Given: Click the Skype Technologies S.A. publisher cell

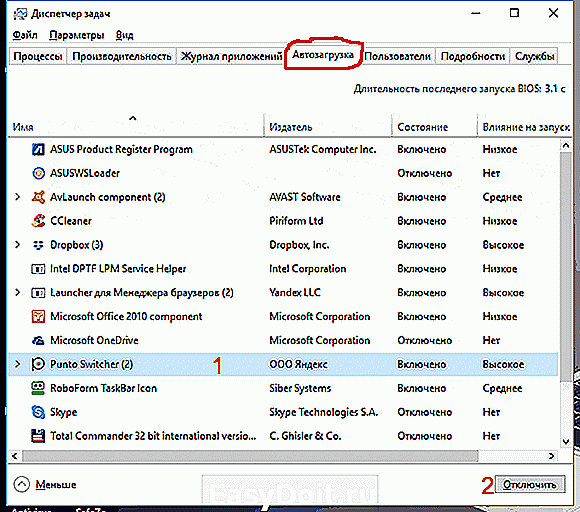Looking at the screenshot, I should [323, 412].
